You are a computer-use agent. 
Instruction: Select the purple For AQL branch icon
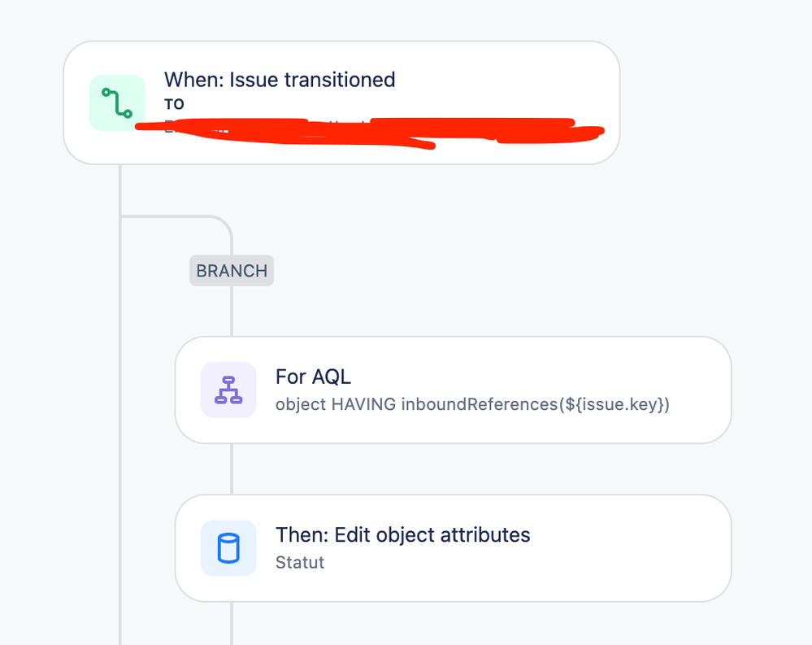pos(228,390)
